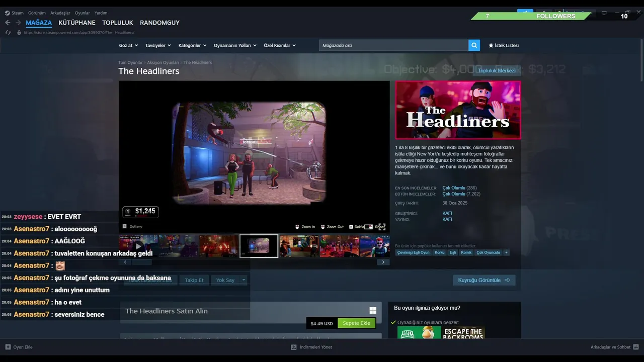Image resolution: width=644 pixels, height=362 pixels.
Task: Play the Reveal Trailer thumbnail
Action: point(138,246)
